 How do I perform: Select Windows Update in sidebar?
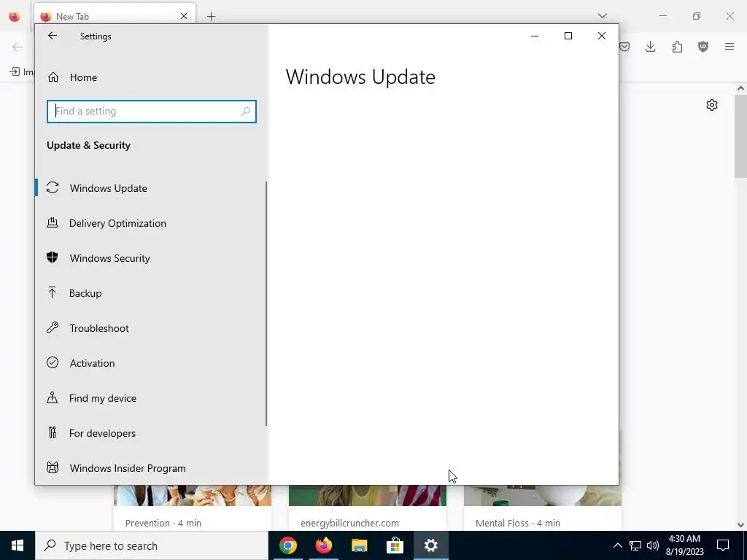150,188
